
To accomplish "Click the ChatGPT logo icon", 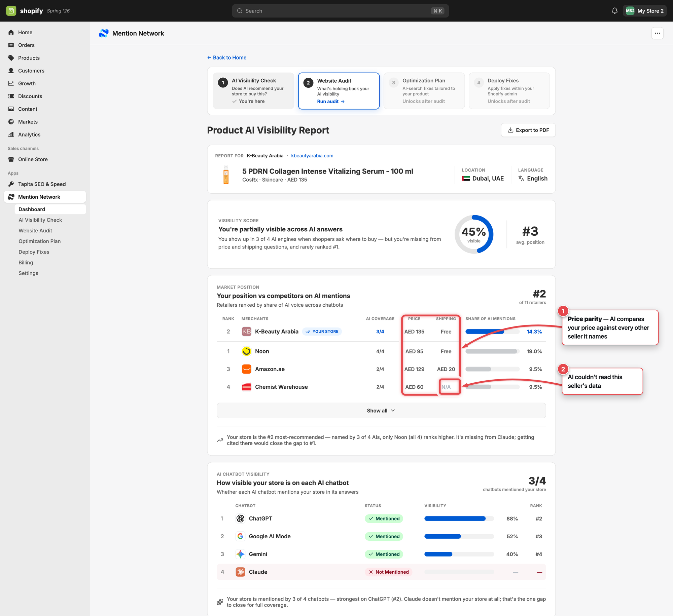I will [x=240, y=518].
